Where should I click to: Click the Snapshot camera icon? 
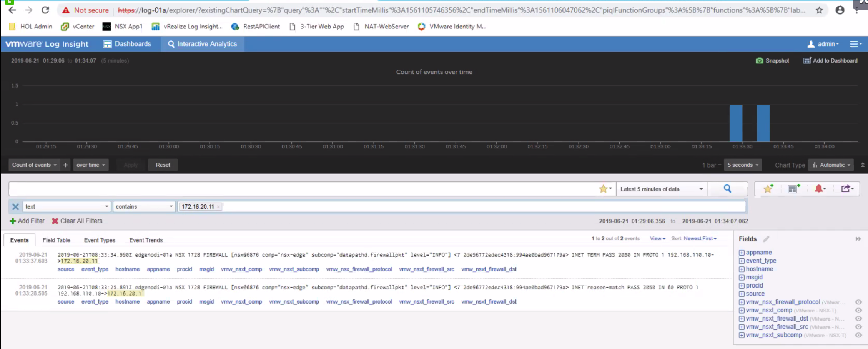[x=759, y=61]
